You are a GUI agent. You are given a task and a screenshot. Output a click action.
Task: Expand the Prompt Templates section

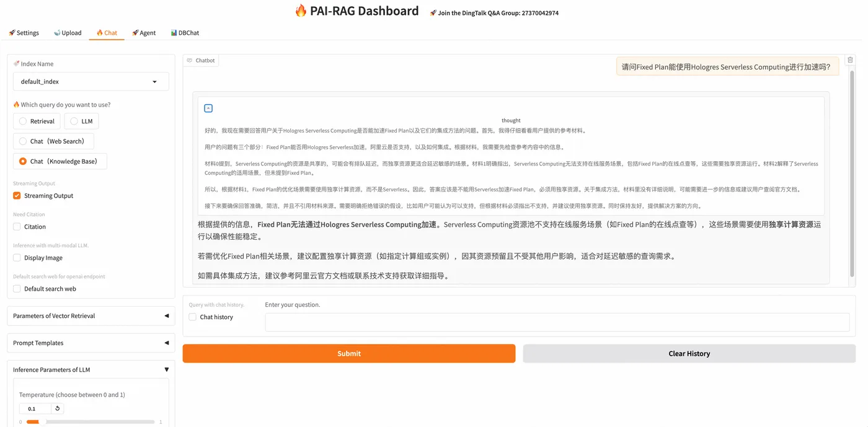point(91,343)
